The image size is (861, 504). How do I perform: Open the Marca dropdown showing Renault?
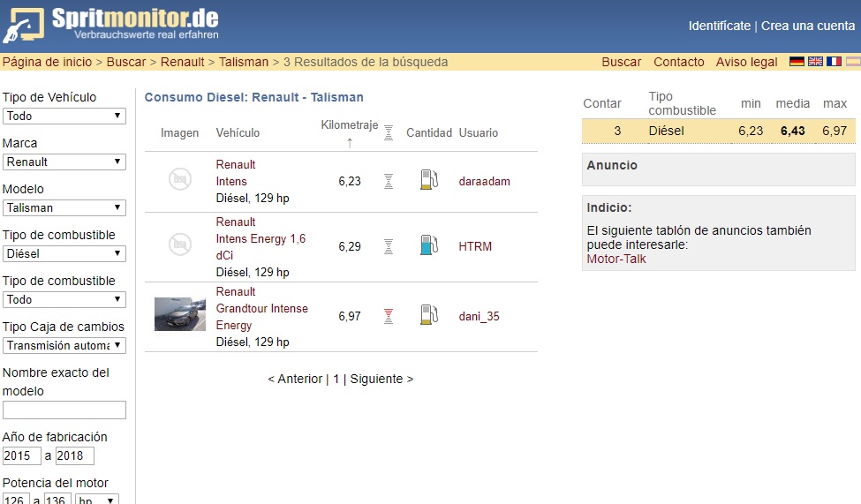pyautogui.click(x=64, y=162)
